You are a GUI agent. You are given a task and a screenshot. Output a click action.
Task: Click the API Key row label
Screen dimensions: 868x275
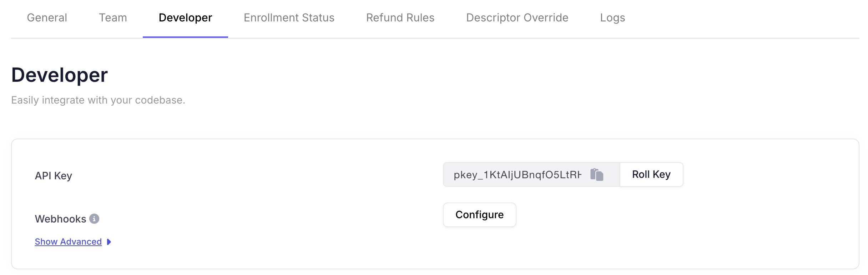(x=54, y=176)
